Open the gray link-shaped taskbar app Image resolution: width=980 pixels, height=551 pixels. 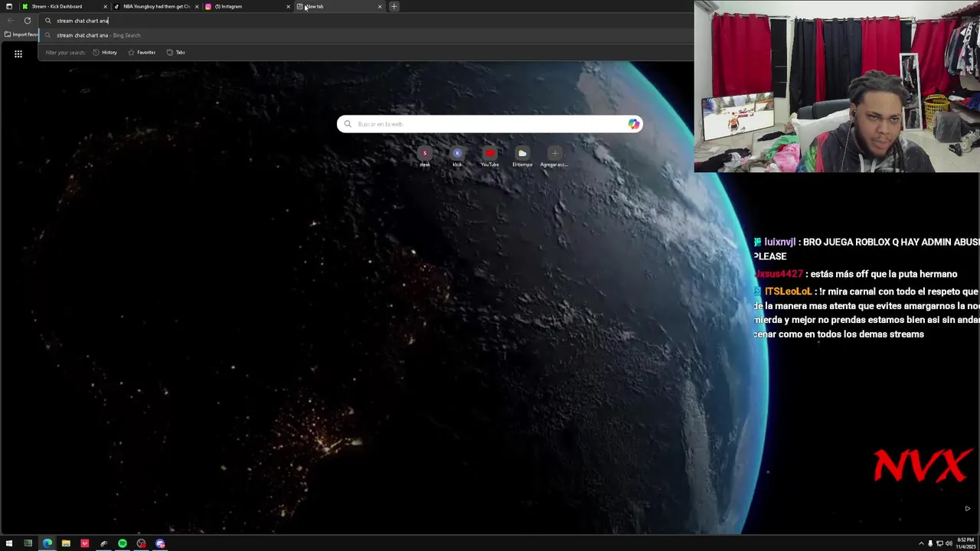103,543
